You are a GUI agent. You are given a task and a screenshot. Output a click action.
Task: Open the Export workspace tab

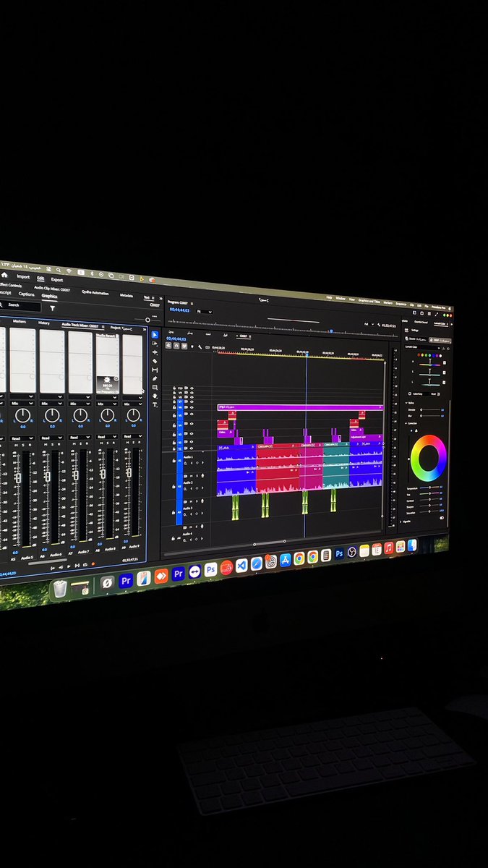[x=57, y=280]
